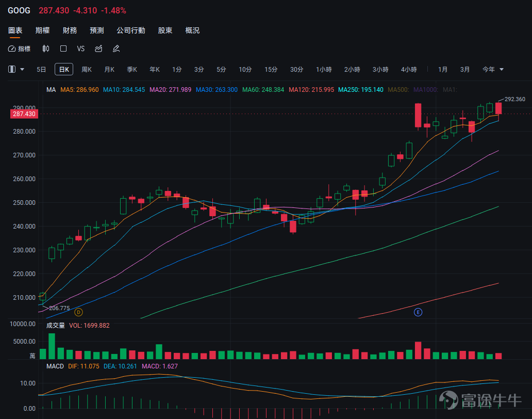Open the 財務 tab
The height and width of the screenshot is (419, 532).
(70, 30)
